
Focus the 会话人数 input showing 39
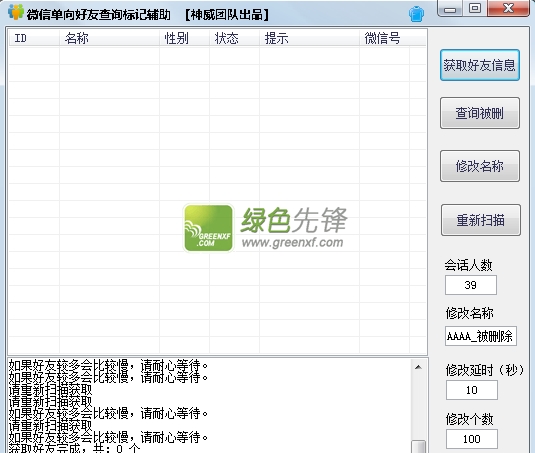(471, 285)
